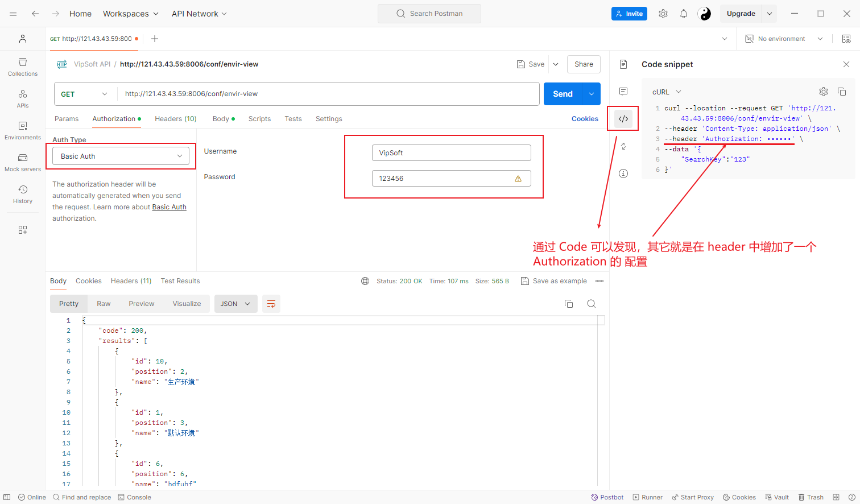Close the Code snippet panel
The width and height of the screenshot is (860, 504).
pos(846,64)
